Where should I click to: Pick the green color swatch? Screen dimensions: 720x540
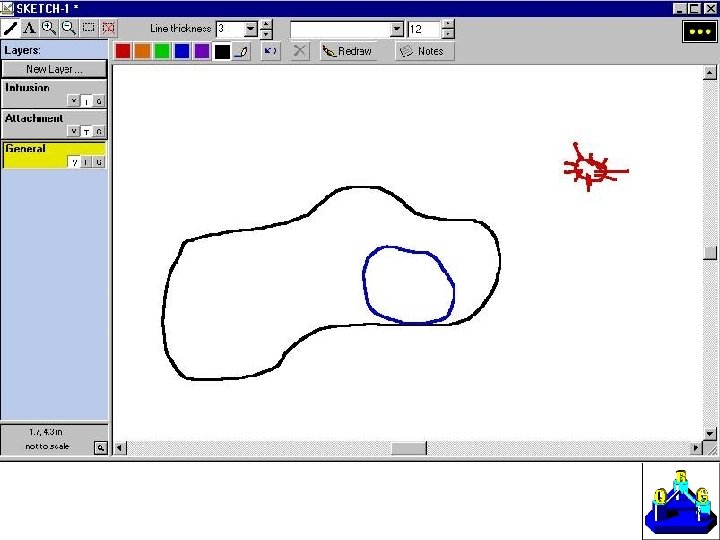[x=162, y=51]
